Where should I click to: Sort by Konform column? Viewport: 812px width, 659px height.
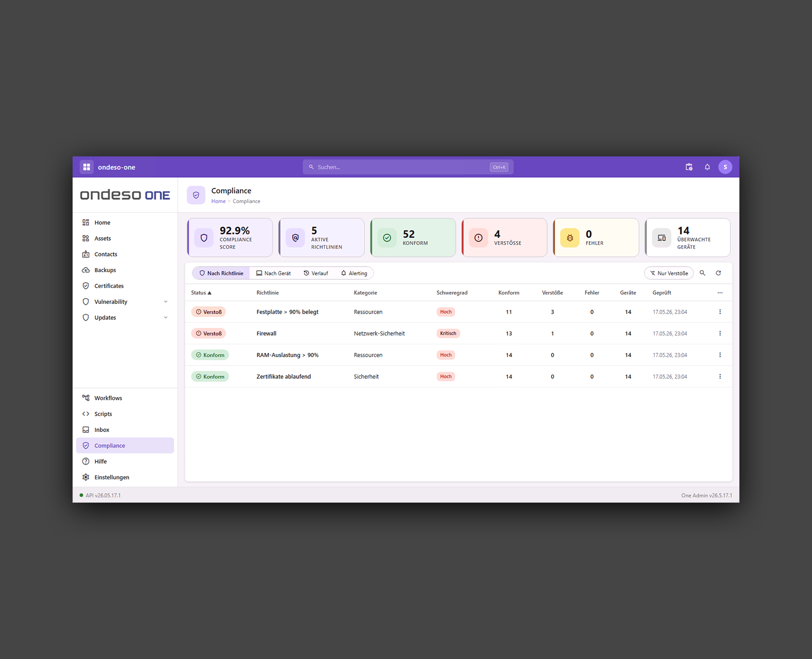(x=509, y=293)
